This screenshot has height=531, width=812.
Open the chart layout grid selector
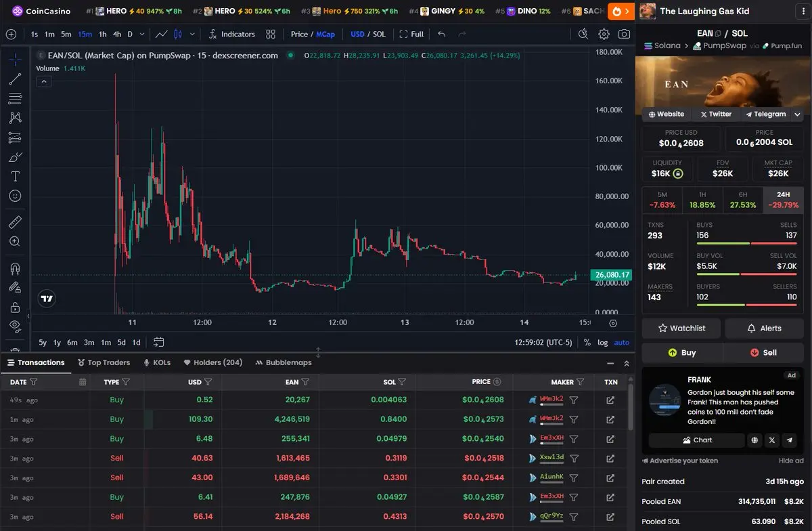pyautogui.click(x=271, y=34)
